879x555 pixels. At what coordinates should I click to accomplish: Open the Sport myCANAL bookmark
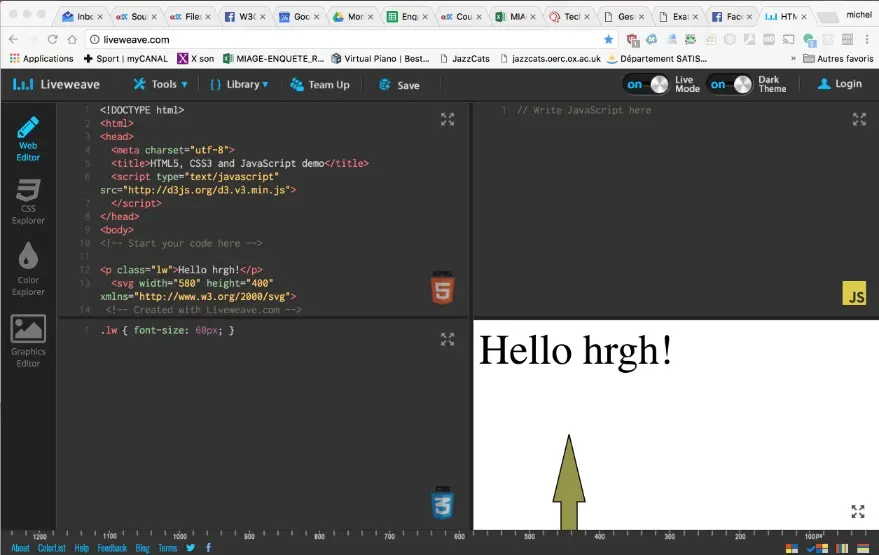[x=126, y=58]
